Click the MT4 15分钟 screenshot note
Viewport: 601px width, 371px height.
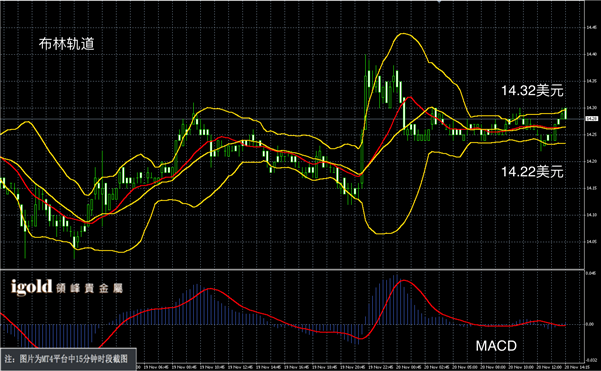pos(68,359)
